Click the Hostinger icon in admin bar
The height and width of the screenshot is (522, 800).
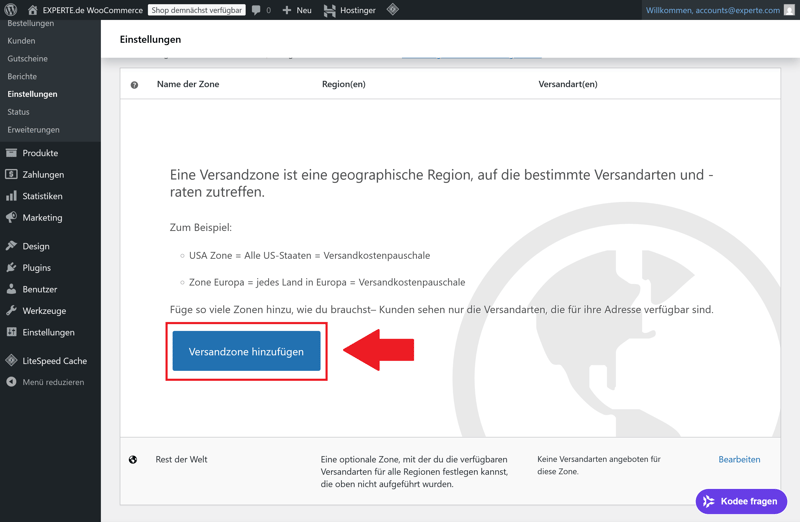point(329,10)
